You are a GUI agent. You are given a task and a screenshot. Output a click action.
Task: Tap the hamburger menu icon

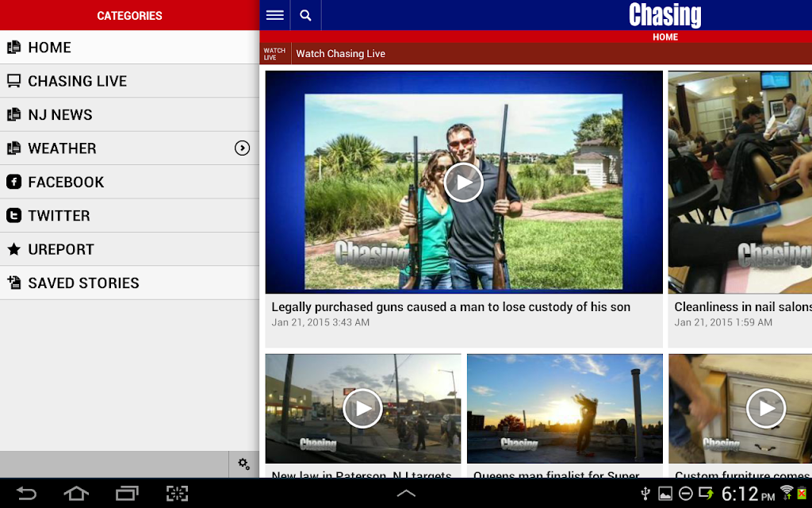(x=275, y=15)
